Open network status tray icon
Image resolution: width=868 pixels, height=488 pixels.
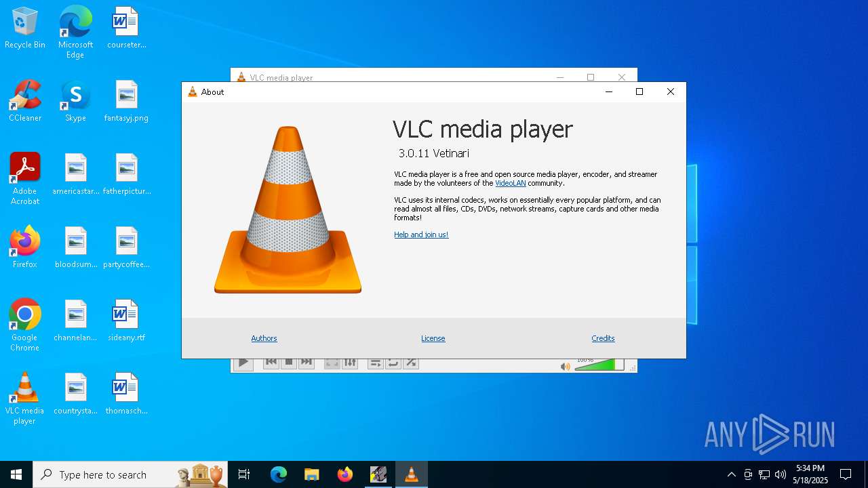764,474
